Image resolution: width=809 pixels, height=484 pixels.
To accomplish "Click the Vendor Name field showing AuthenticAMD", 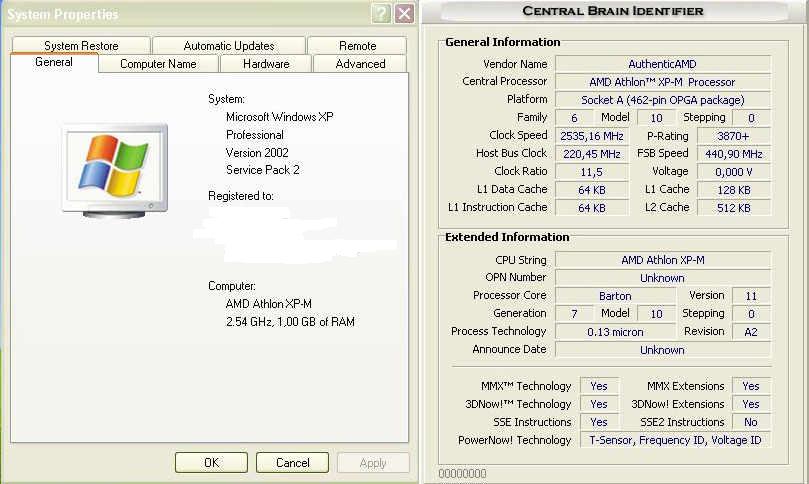I will (x=662, y=64).
